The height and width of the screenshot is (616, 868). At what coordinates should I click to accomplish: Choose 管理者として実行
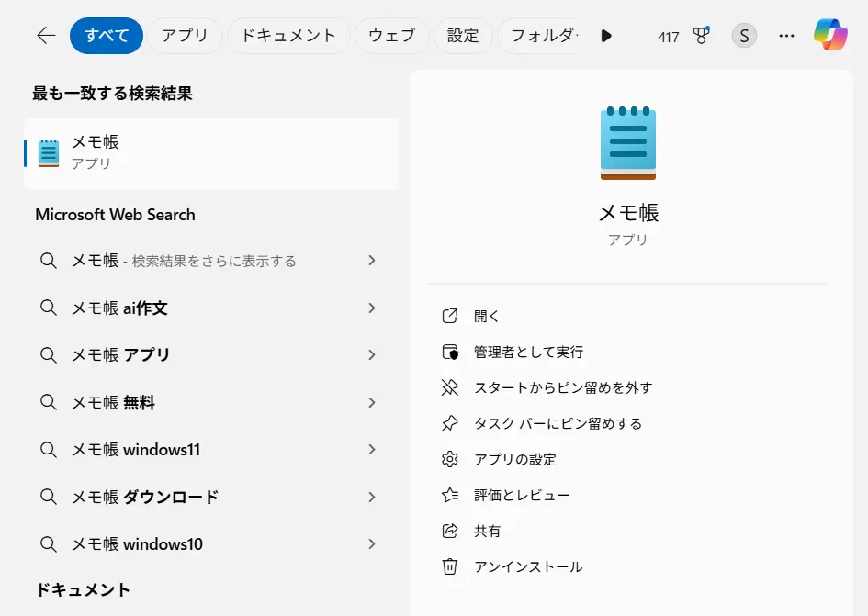529,352
